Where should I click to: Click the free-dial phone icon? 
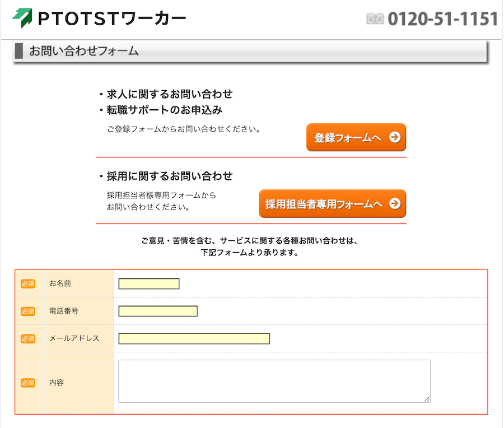pyautogui.click(x=375, y=19)
